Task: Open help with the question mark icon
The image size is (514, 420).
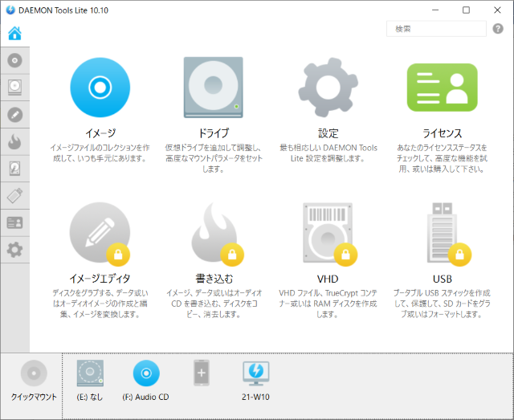Action: [x=498, y=29]
